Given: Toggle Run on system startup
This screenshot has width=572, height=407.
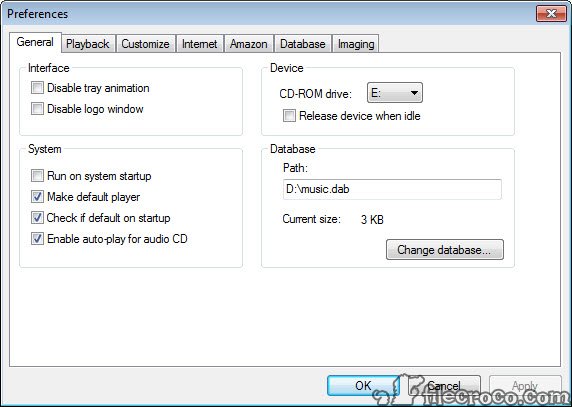Looking at the screenshot, I should click(37, 176).
